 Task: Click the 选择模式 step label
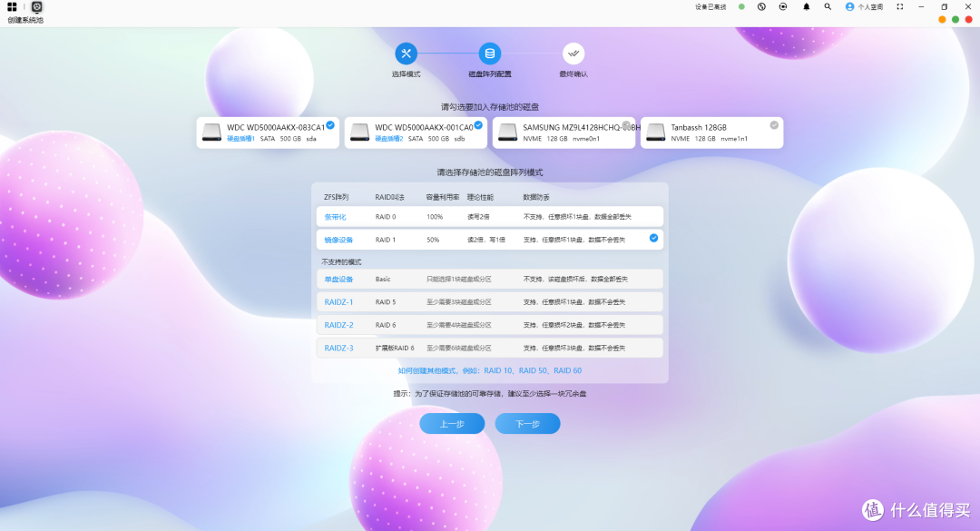coord(407,74)
